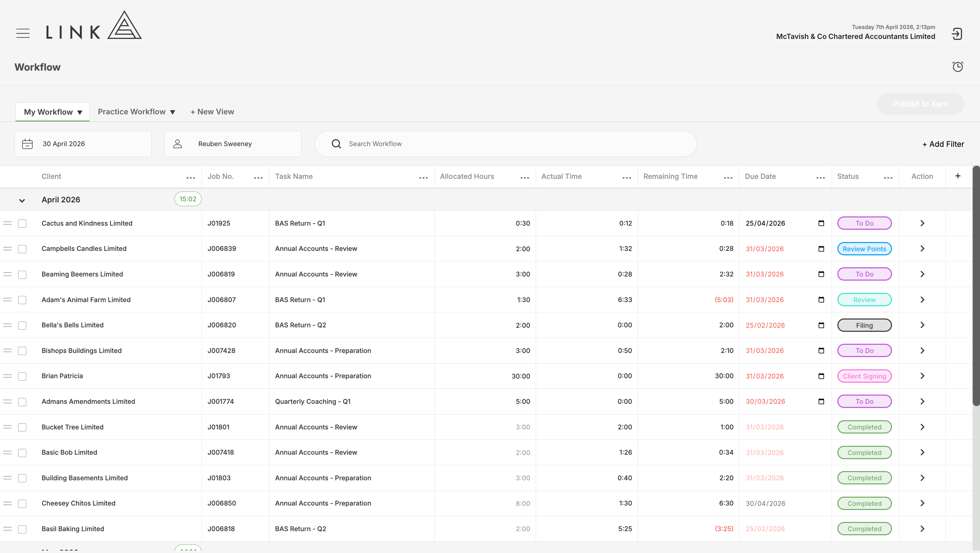Click the calendar icon in date filter
Screen dimensions: 980x553
pyautogui.click(x=27, y=144)
